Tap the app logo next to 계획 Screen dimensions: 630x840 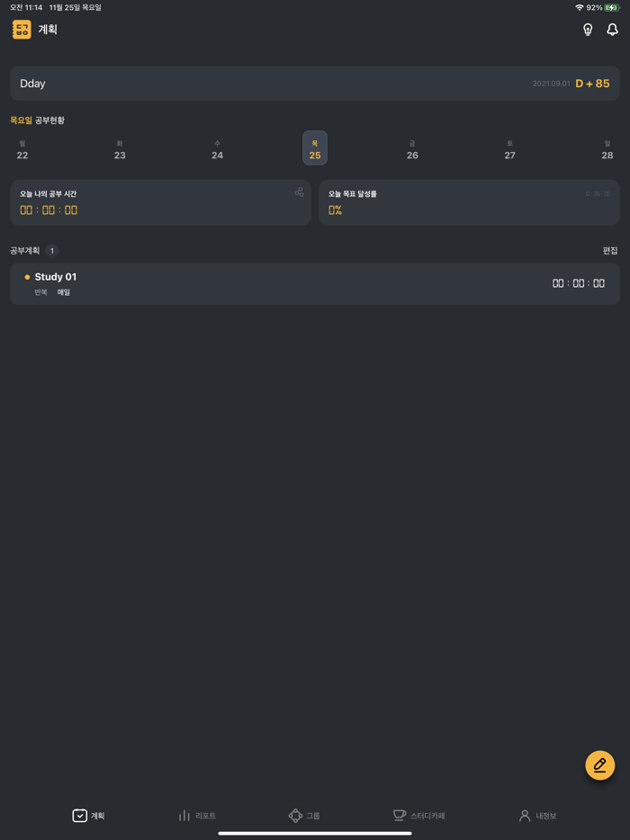pos(22,30)
